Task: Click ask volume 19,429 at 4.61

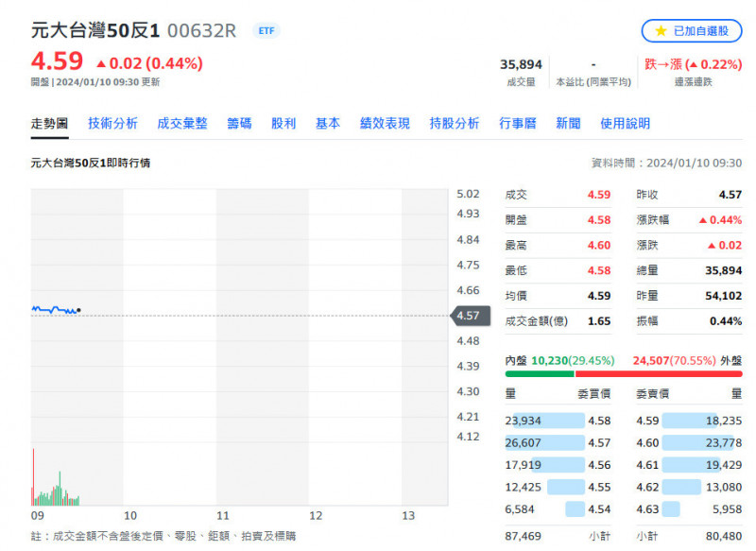Action: pos(724,465)
